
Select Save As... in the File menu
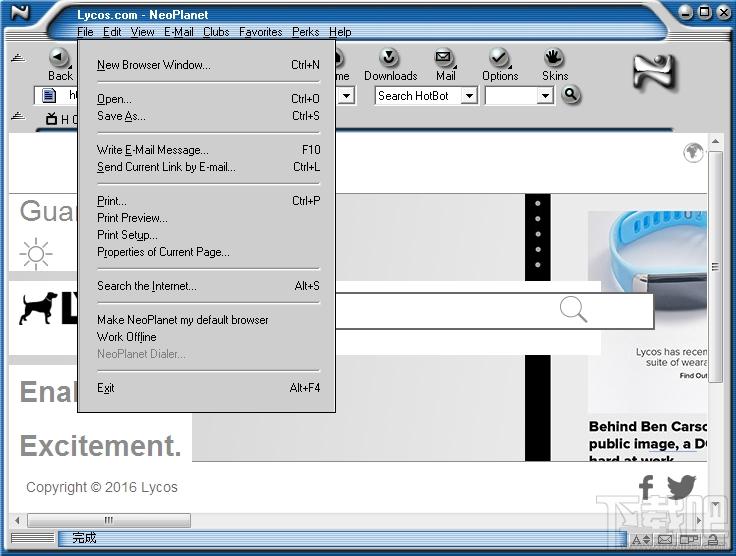(x=208, y=116)
